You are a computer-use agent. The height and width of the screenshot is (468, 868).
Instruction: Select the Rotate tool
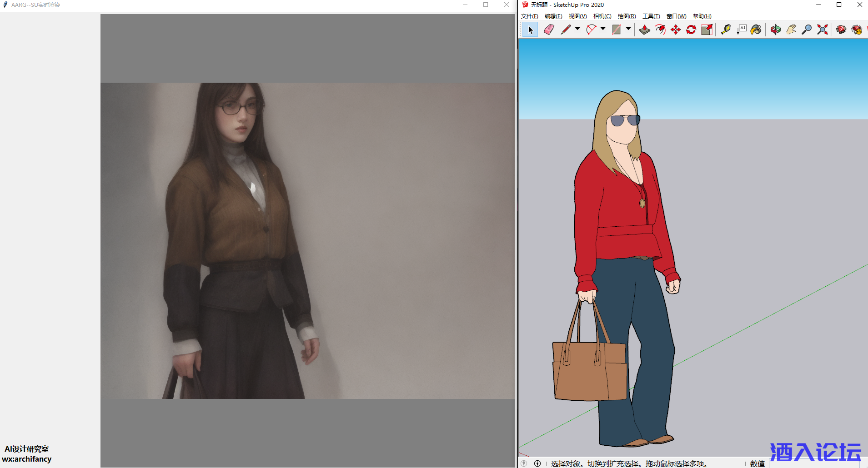(691, 30)
